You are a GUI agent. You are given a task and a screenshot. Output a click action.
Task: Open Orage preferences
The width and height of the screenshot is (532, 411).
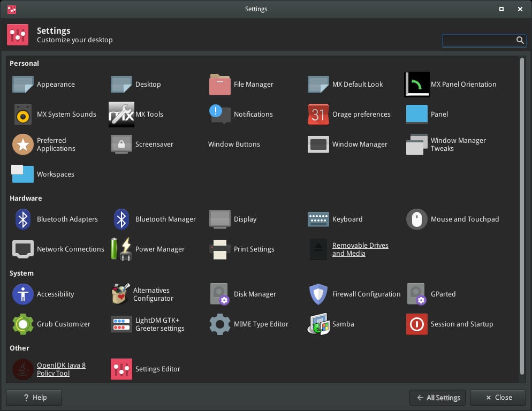(x=360, y=114)
